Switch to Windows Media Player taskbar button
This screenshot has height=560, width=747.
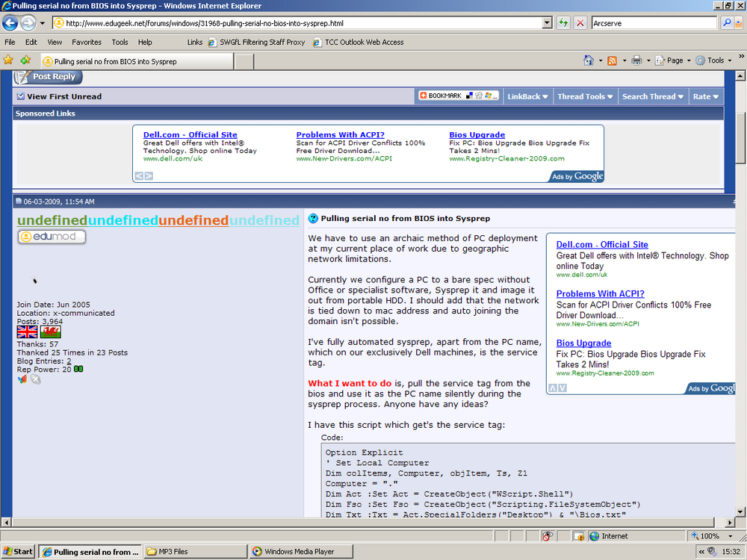click(x=301, y=552)
